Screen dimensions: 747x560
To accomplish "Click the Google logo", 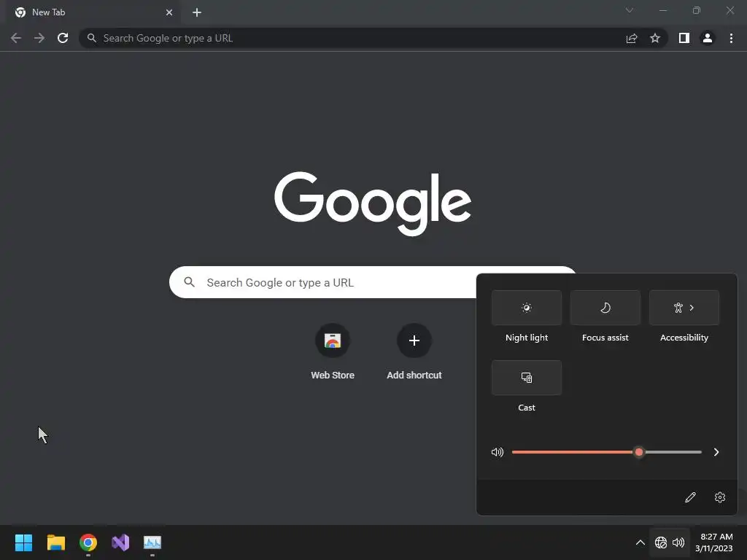I will (x=373, y=204).
